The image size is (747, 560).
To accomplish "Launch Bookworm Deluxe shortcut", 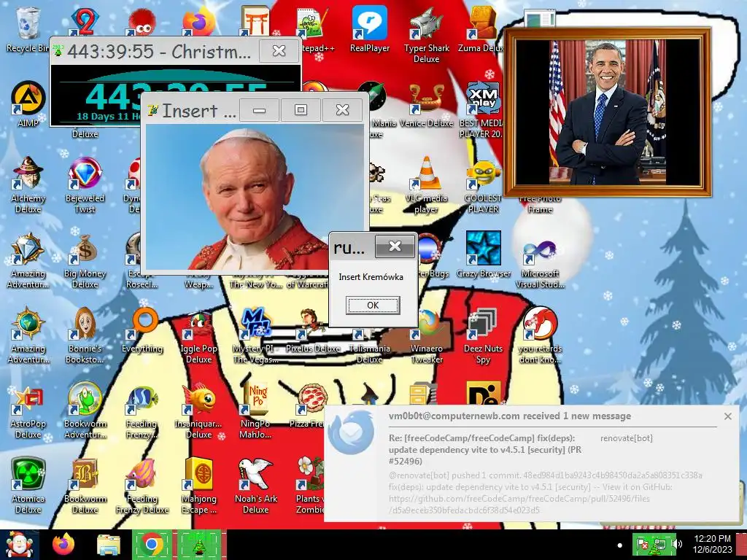I will [x=85, y=486].
